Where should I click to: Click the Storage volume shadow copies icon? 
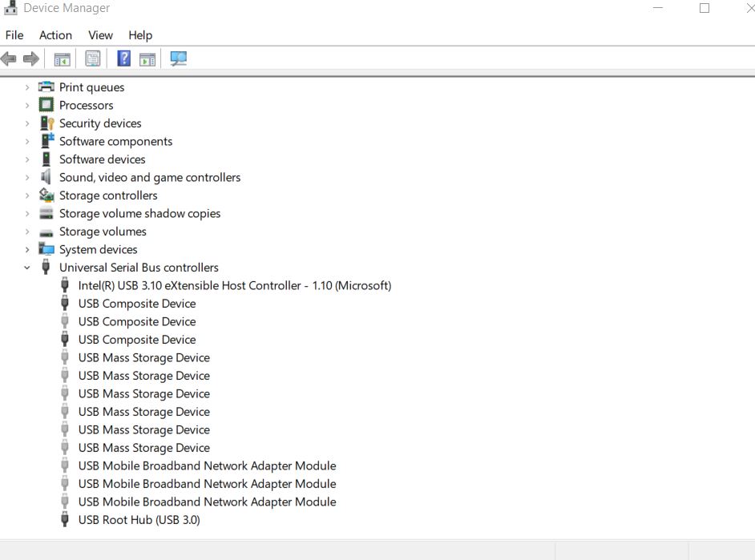(46, 213)
